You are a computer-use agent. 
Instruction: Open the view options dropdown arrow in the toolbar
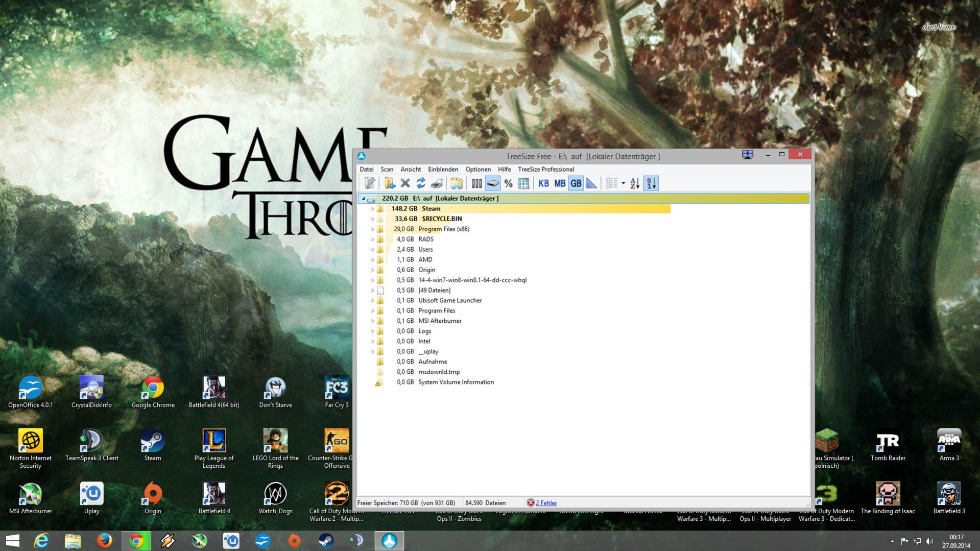(x=623, y=183)
